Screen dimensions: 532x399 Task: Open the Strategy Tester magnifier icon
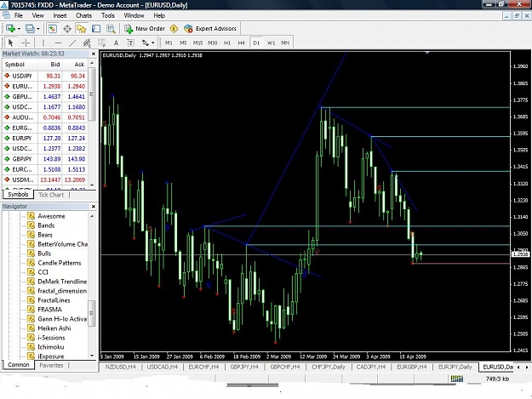pos(112,29)
